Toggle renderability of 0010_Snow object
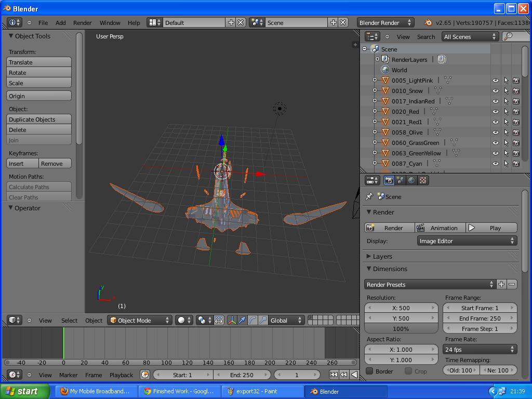Screen dimensions: 532x399 (516, 91)
